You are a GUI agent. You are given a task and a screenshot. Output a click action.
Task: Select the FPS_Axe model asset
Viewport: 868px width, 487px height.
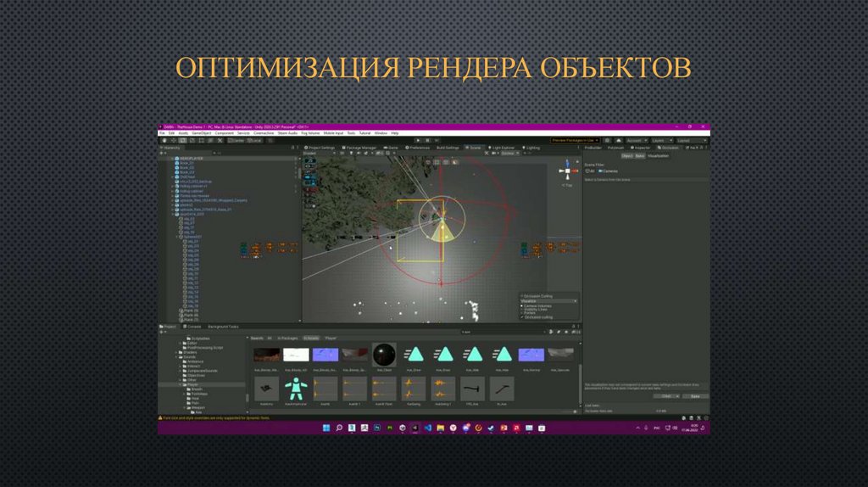pos(472,389)
